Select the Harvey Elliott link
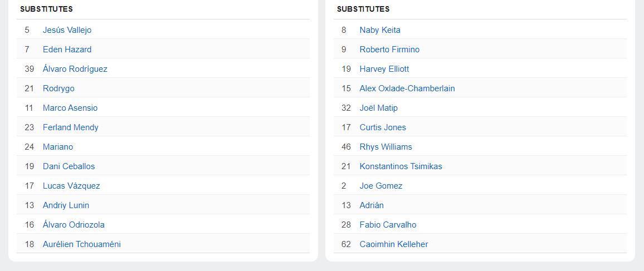 (384, 69)
